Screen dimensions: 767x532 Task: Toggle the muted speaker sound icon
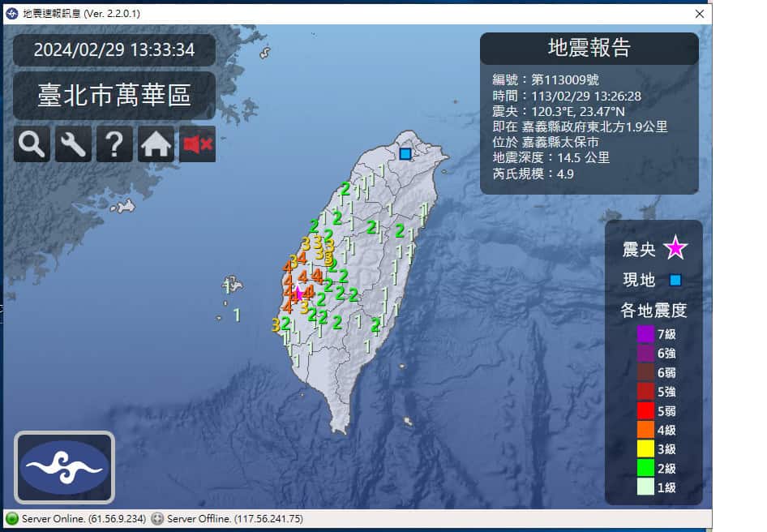(198, 144)
